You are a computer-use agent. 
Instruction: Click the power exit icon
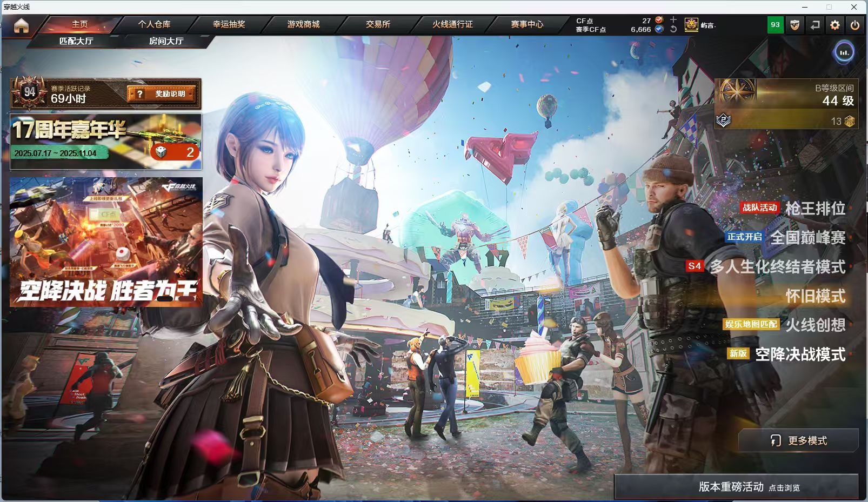pos(855,25)
